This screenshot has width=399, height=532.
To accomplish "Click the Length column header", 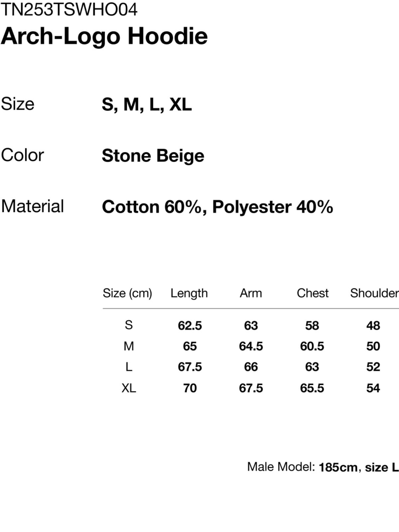I will [x=189, y=293].
